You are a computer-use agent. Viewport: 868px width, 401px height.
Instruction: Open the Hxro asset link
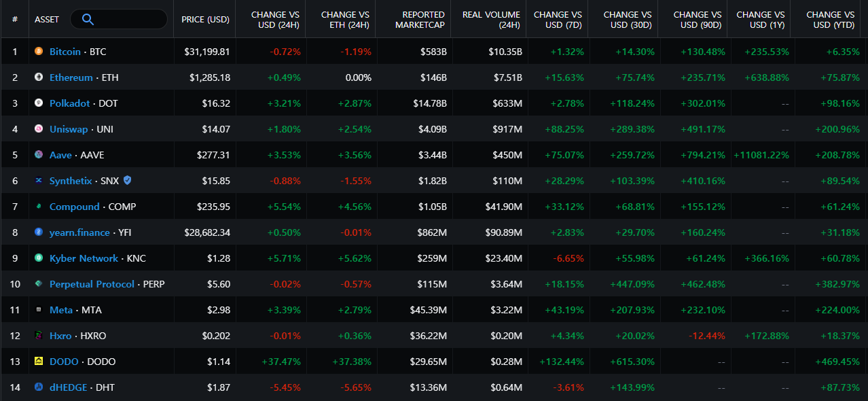coord(60,336)
